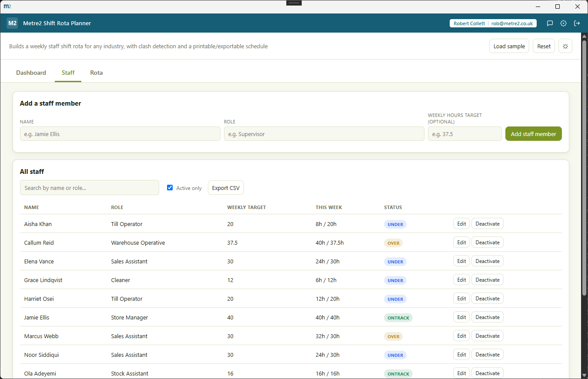Click the name Grace Lindqvist
Screen dimensions: 588x379
43,280
